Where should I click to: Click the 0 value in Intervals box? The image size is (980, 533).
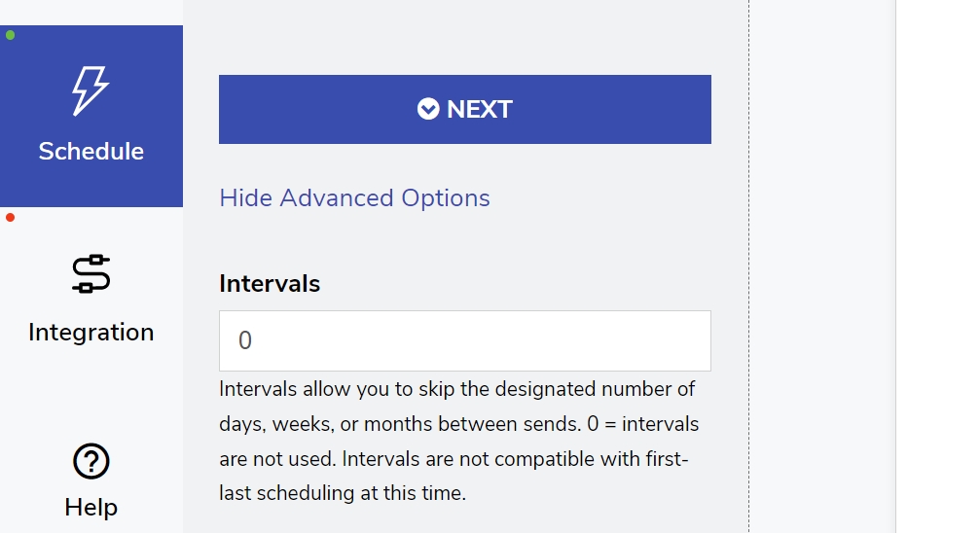245,340
